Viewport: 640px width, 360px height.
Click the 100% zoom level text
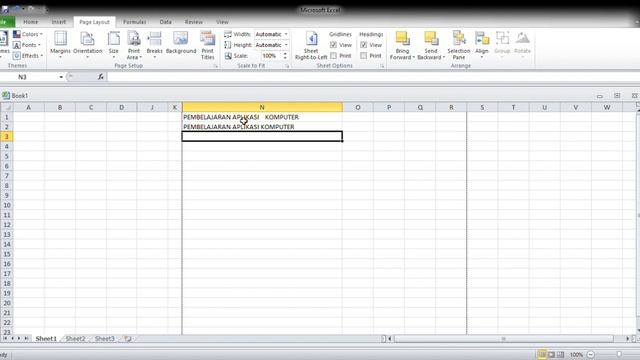pyautogui.click(x=576, y=355)
